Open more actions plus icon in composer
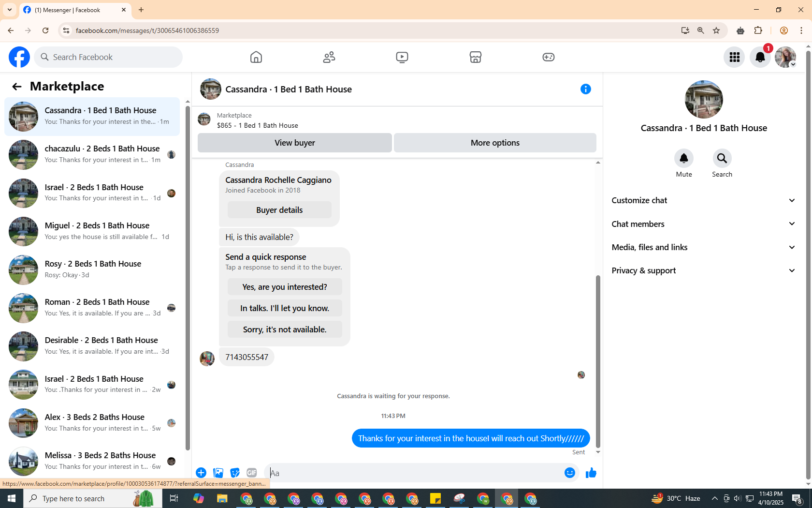Viewport: 812px width, 508px height. coord(201,473)
